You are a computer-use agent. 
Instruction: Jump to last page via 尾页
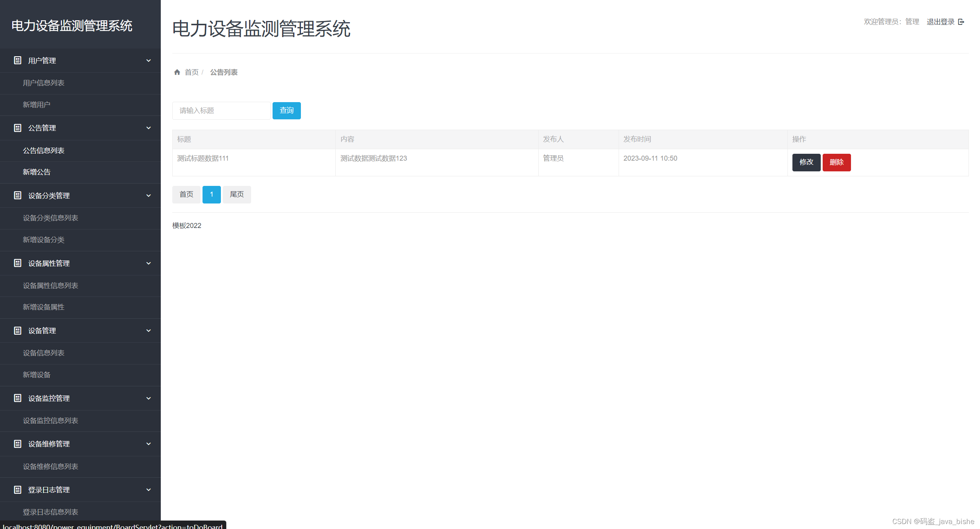237,194
